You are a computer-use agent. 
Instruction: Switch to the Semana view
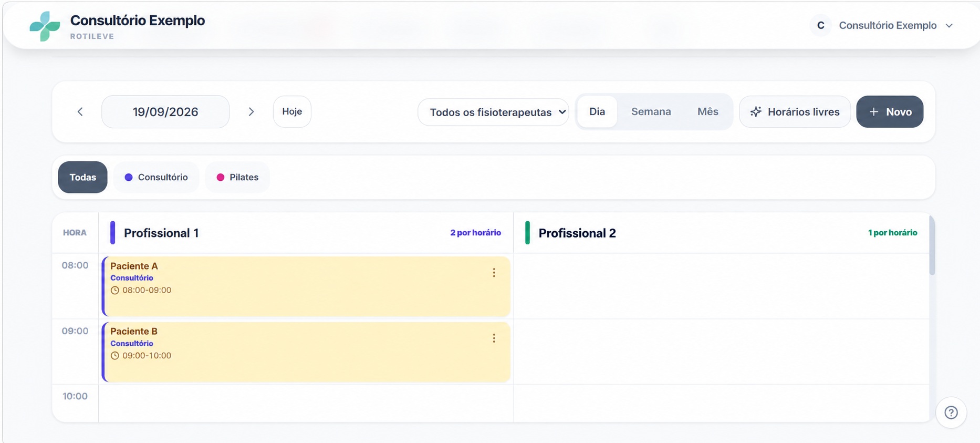(x=651, y=111)
